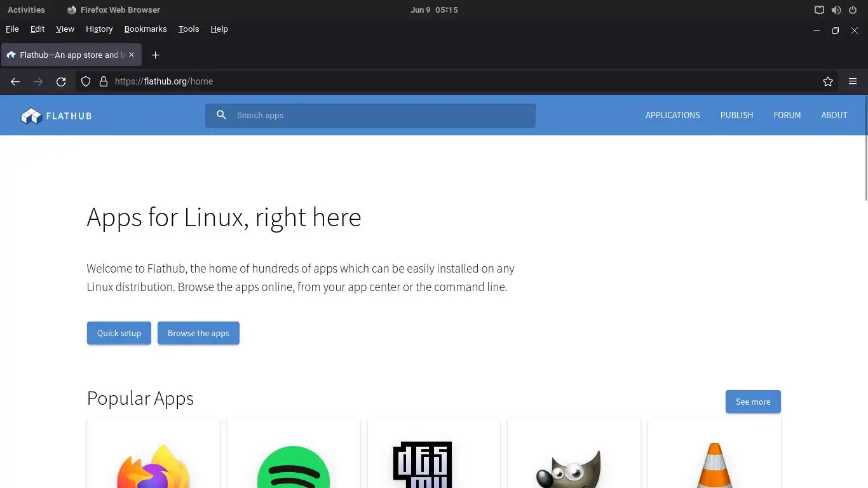Click the ABOUT nav link
Viewport: 868px width, 488px height.
click(x=834, y=115)
